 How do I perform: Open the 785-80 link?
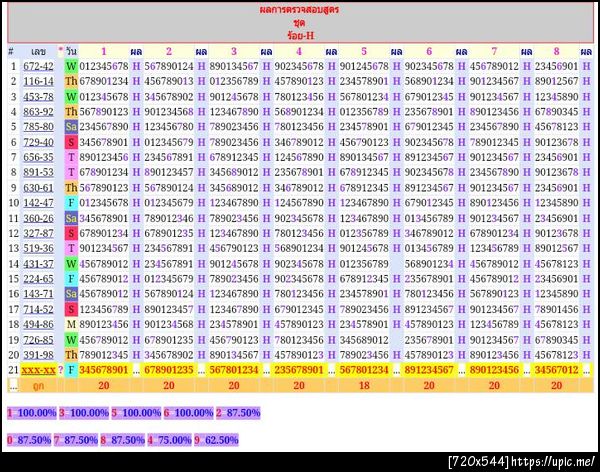coord(38,127)
